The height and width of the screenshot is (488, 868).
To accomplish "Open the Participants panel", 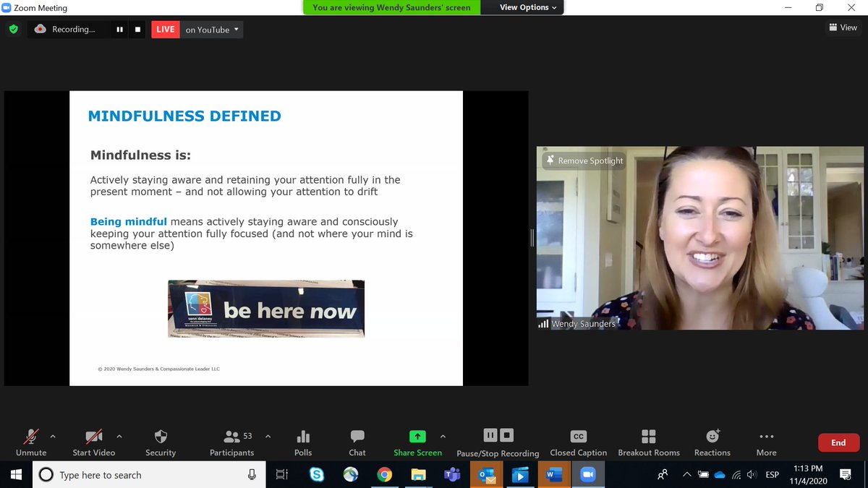I will coord(231,442).
